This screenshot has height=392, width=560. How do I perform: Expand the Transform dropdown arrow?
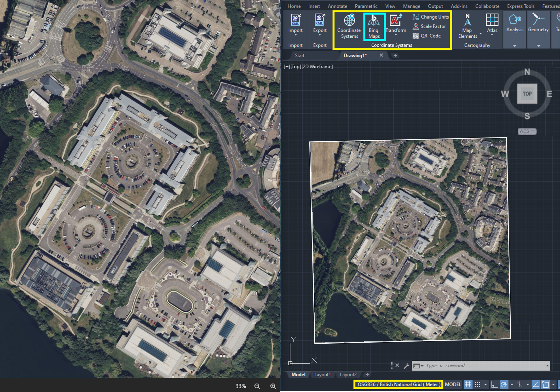[396, 35]
